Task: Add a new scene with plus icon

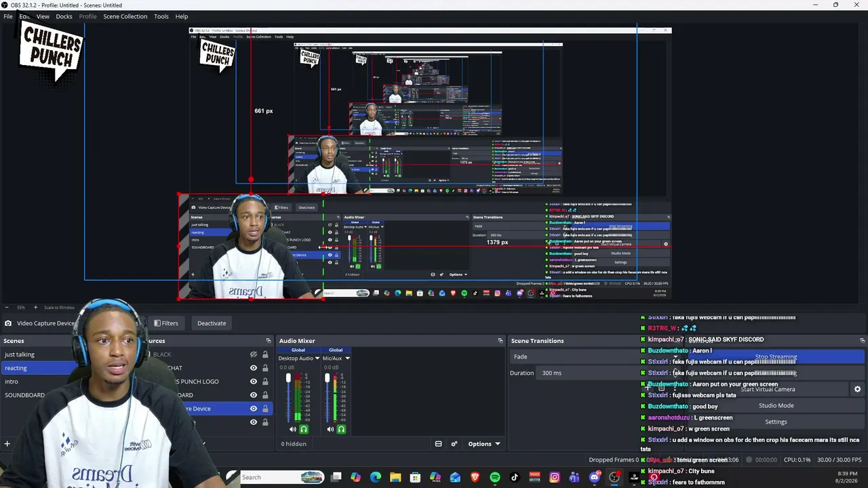Action: point(7,444)
